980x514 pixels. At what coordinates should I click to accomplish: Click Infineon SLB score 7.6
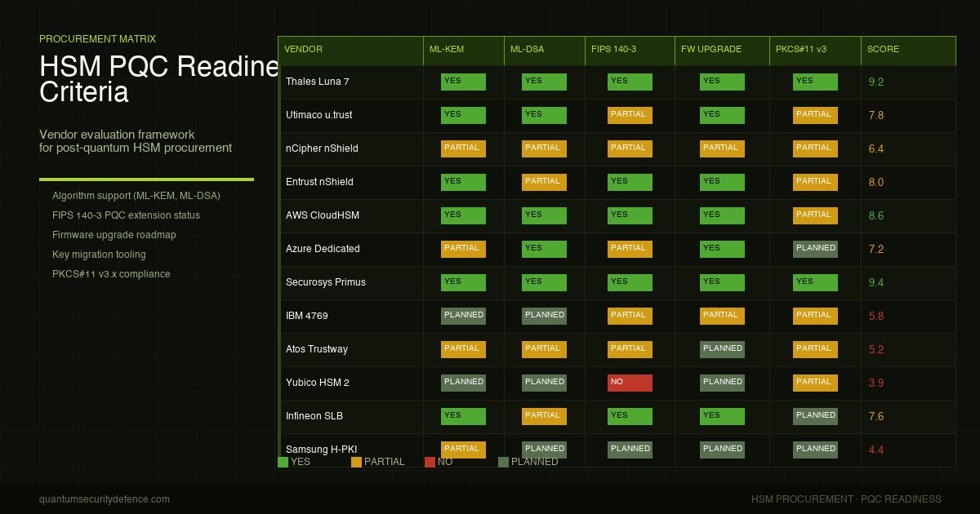pyautogui.click(x=876, y=416)
